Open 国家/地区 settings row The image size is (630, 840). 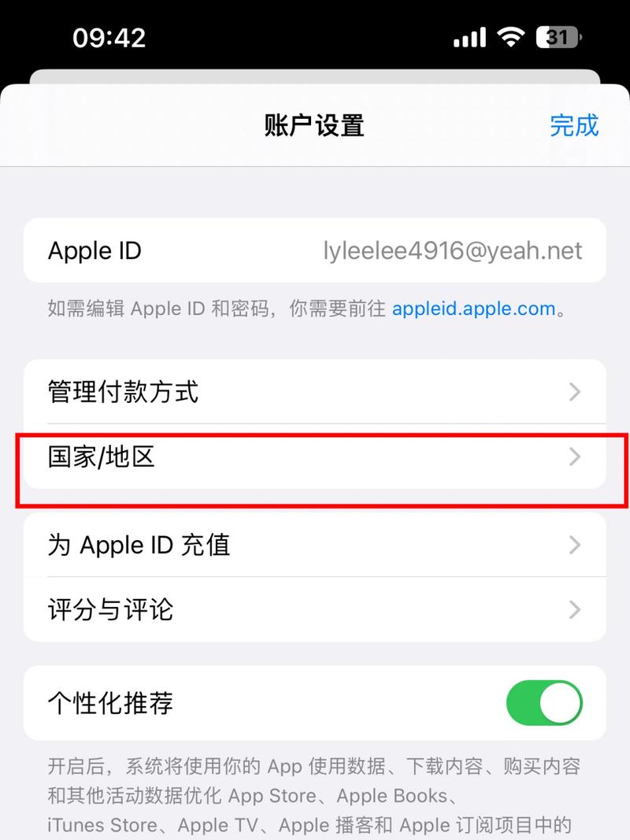315,457
